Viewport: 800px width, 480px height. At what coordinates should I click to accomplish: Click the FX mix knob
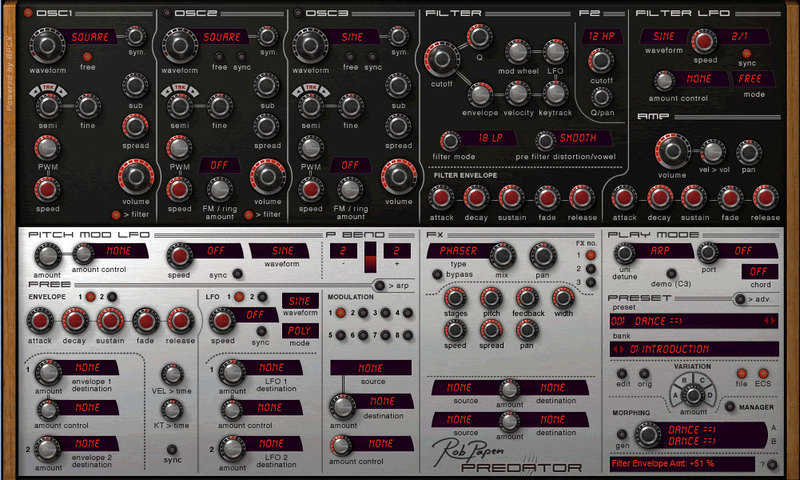502,256
